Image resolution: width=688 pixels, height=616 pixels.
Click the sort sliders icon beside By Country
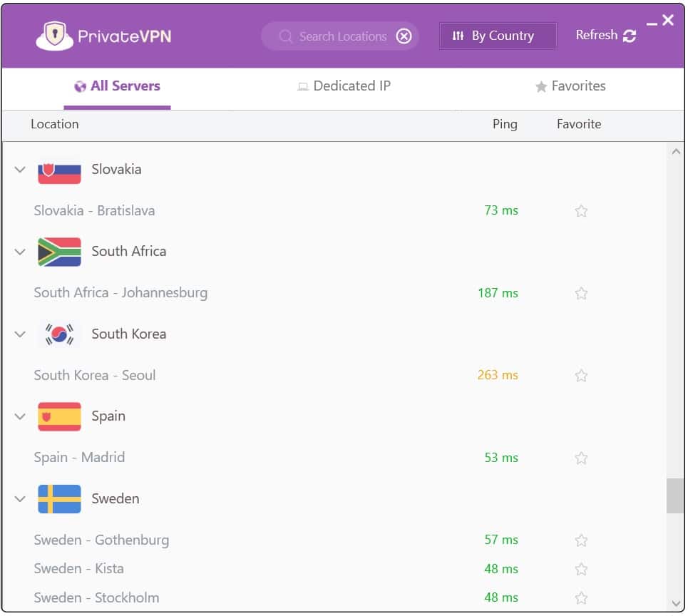coord(458,36)
